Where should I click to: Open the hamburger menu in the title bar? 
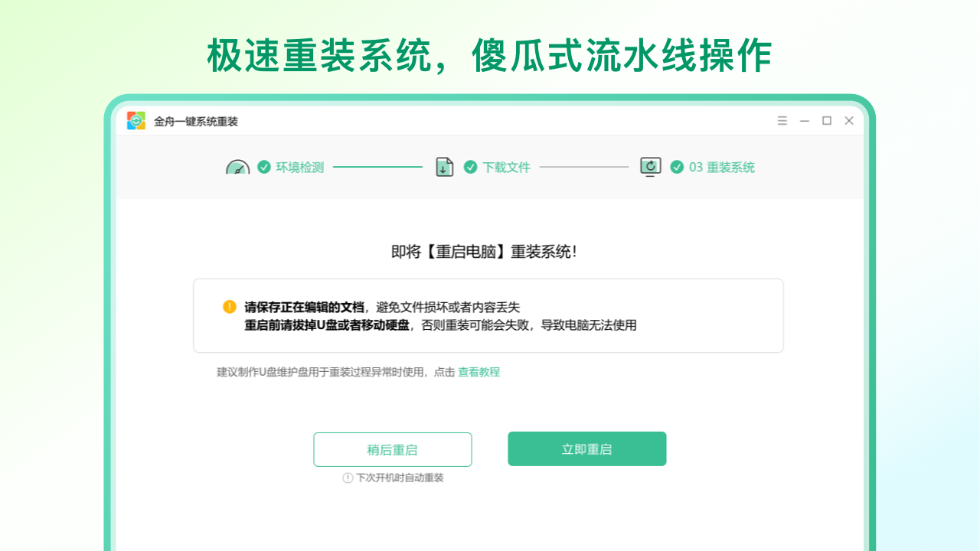[x=782, y=121]
